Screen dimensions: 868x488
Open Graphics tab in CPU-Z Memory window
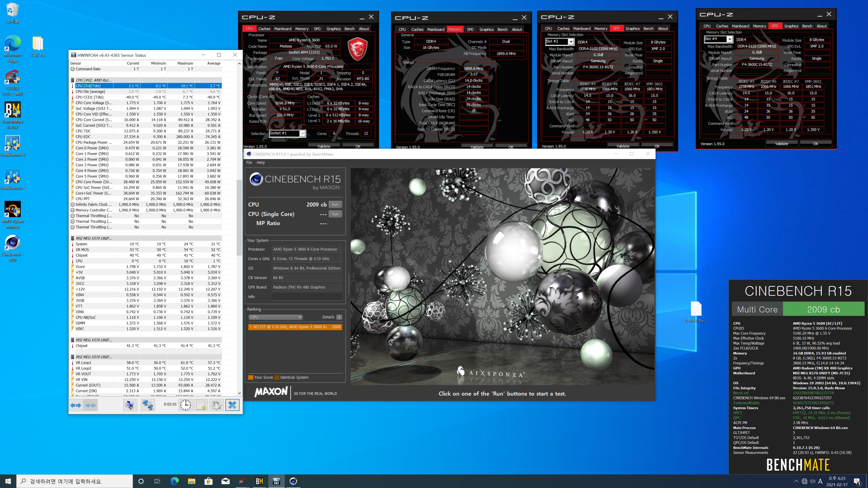click(487, 29)
